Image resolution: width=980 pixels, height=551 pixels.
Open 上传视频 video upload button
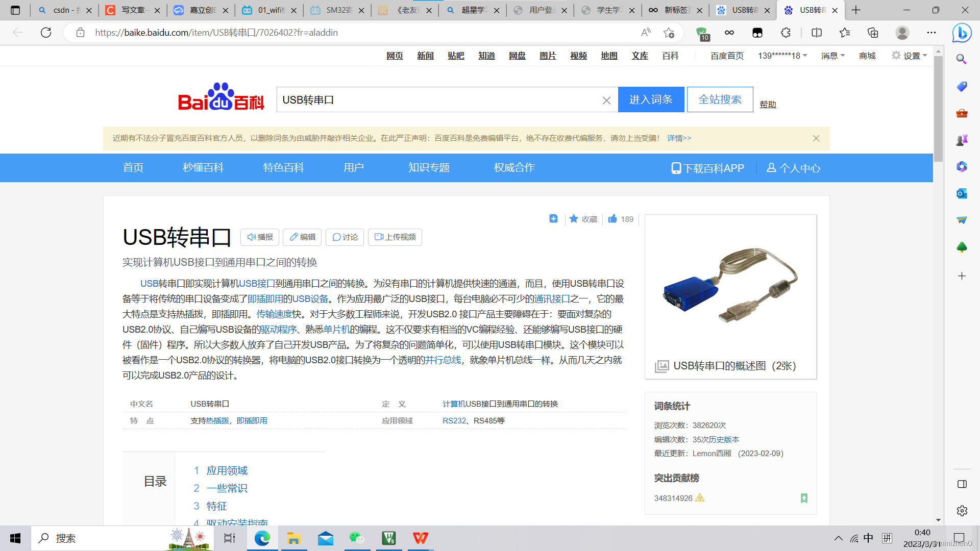pos(395,237)
